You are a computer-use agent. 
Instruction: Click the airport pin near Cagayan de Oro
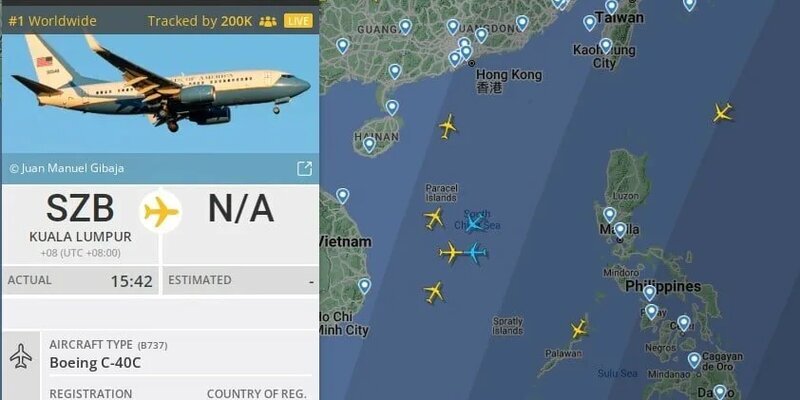pyautogui.click(x=694, y=360)
